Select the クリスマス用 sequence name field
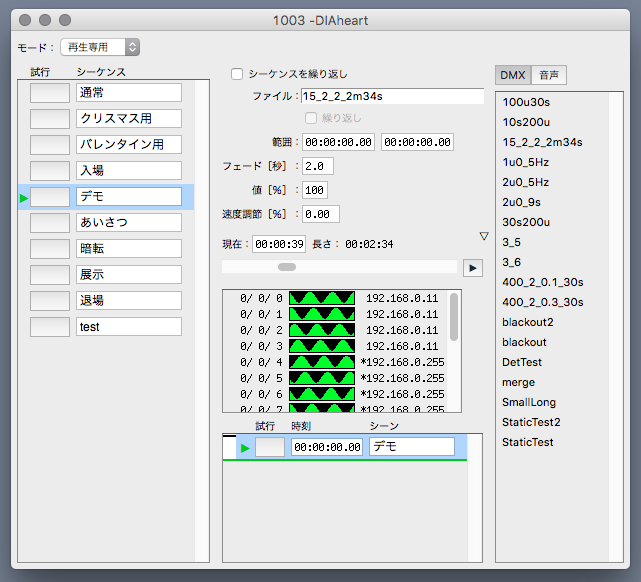Viewport: 641px width, 582px height. pos(129,119)
